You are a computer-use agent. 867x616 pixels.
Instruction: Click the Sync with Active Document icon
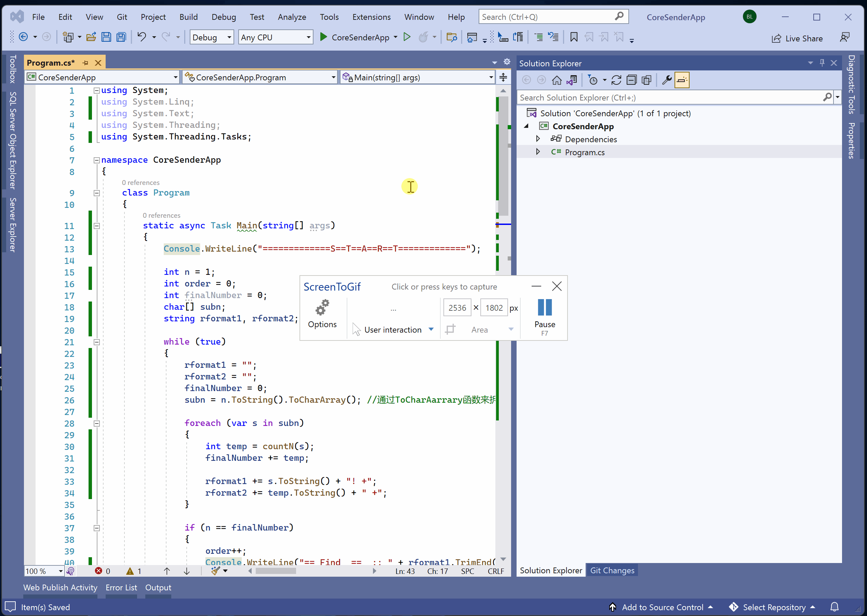coord(616,80)
